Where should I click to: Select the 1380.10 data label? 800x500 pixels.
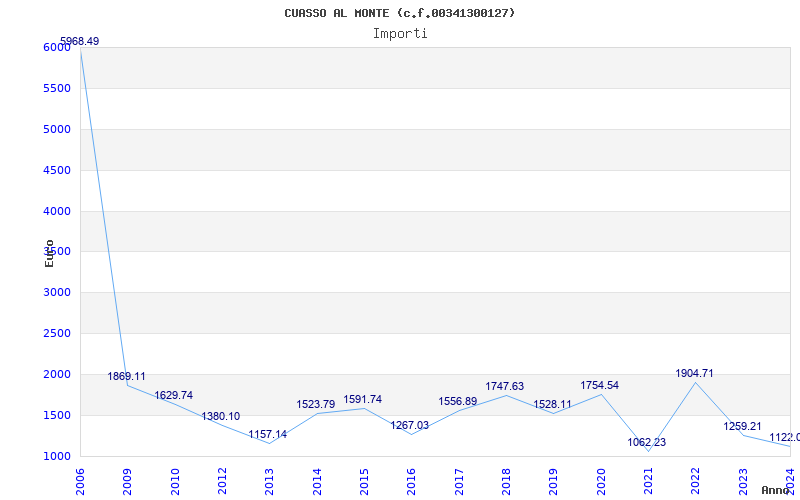coord(220,416)
